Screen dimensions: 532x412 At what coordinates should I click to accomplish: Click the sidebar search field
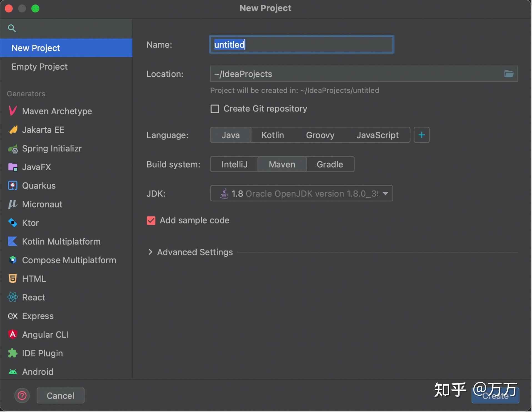pos(66,28)
